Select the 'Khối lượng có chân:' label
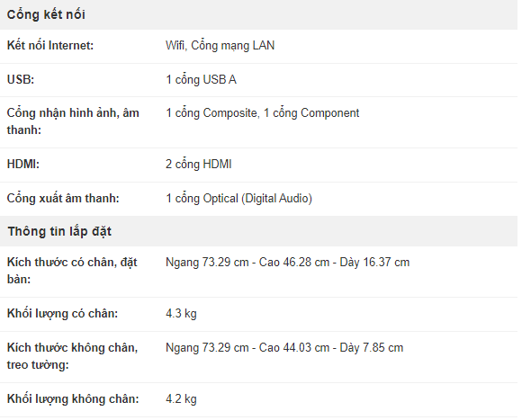The height and width of the screenshot is (420, 522). [x=63, y=314]
